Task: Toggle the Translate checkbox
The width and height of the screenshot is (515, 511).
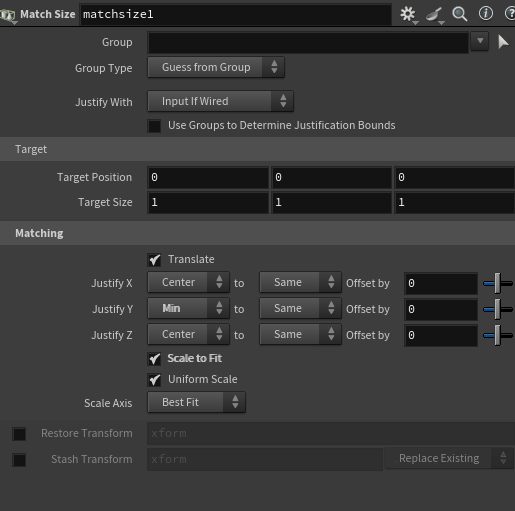Action: click(154, 260)
